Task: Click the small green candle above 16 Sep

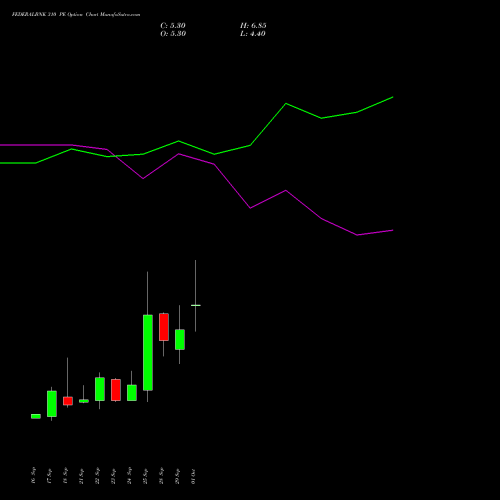Action: (x=36, y=416)
